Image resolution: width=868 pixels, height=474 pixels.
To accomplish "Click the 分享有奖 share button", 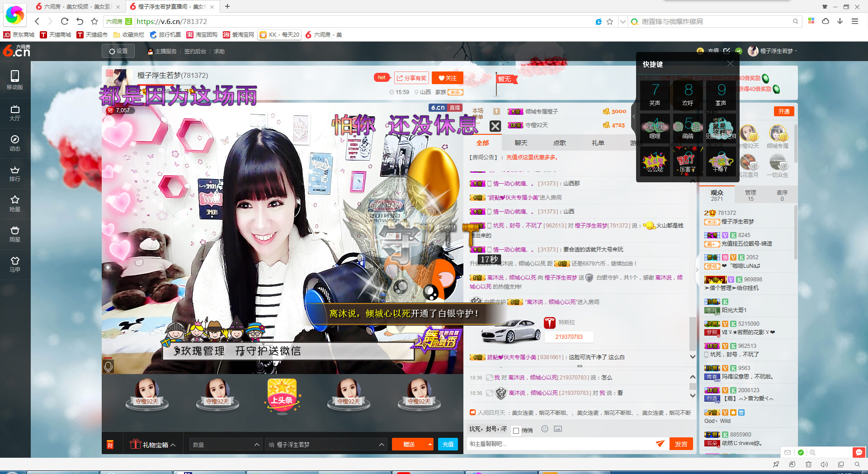I will click(x=411, y=78).
